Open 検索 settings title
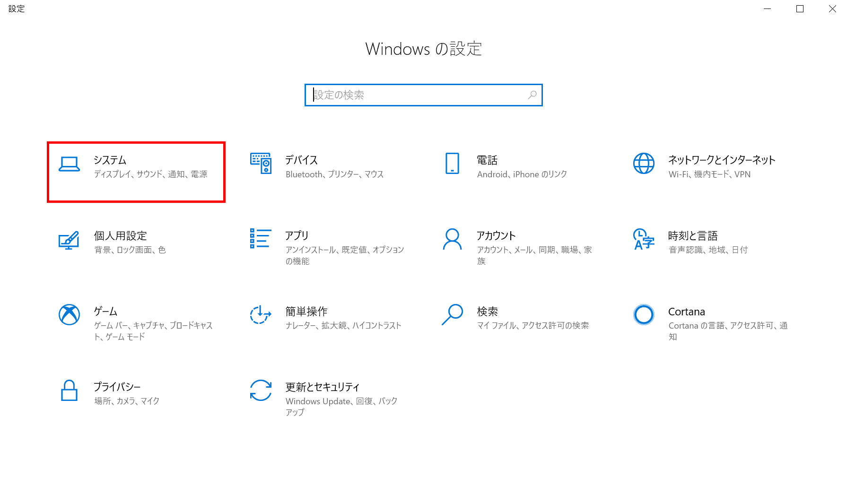 pos(487,312)
